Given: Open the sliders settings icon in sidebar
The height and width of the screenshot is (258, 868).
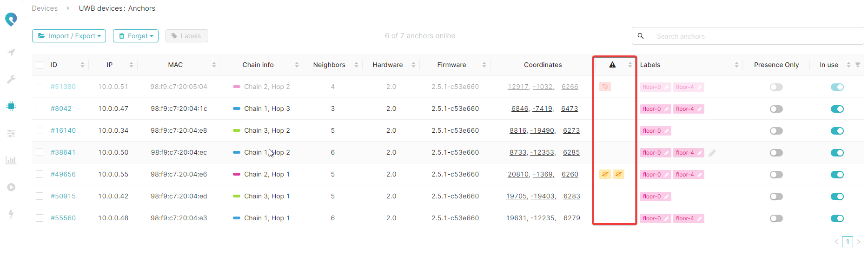Looking at the screenshot, I should click(11, 134).
